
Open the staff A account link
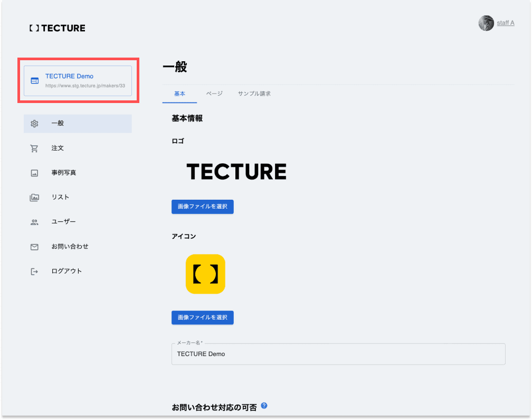point(506,23)
